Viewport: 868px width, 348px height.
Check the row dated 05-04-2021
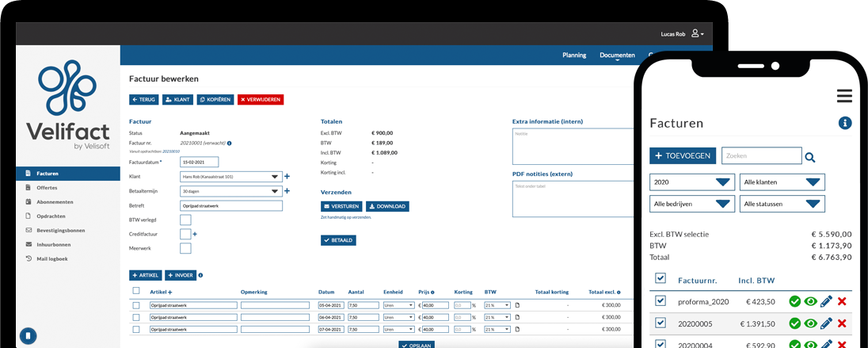136,305
